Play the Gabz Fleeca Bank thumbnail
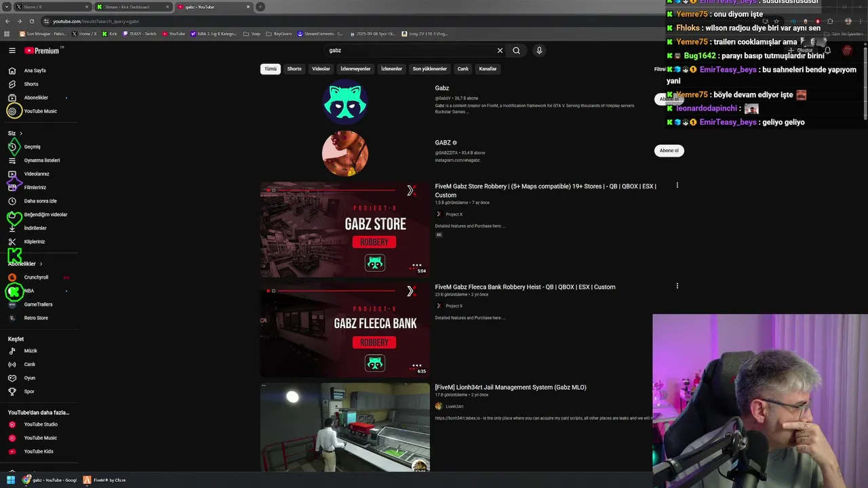The width and height of the screenshot is (868, 488). (345, 330)
